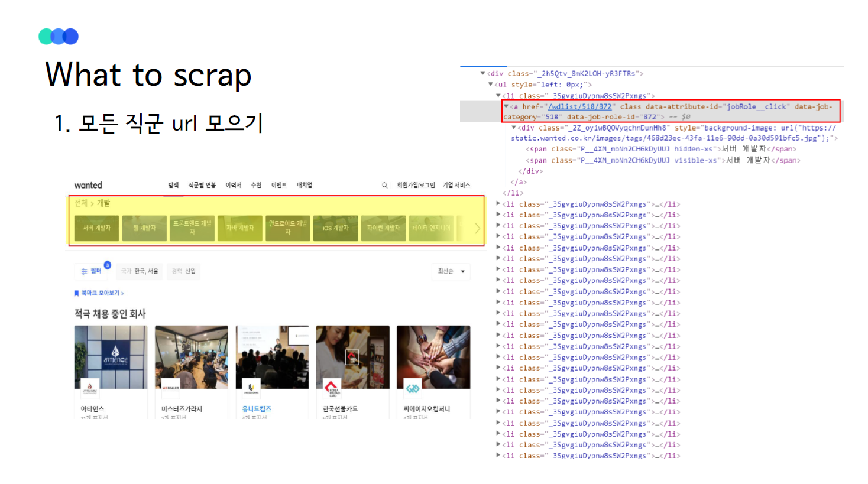Open the 이벤트 menu
This screenshot has width=868, height=484.
(x=279, y=185)
